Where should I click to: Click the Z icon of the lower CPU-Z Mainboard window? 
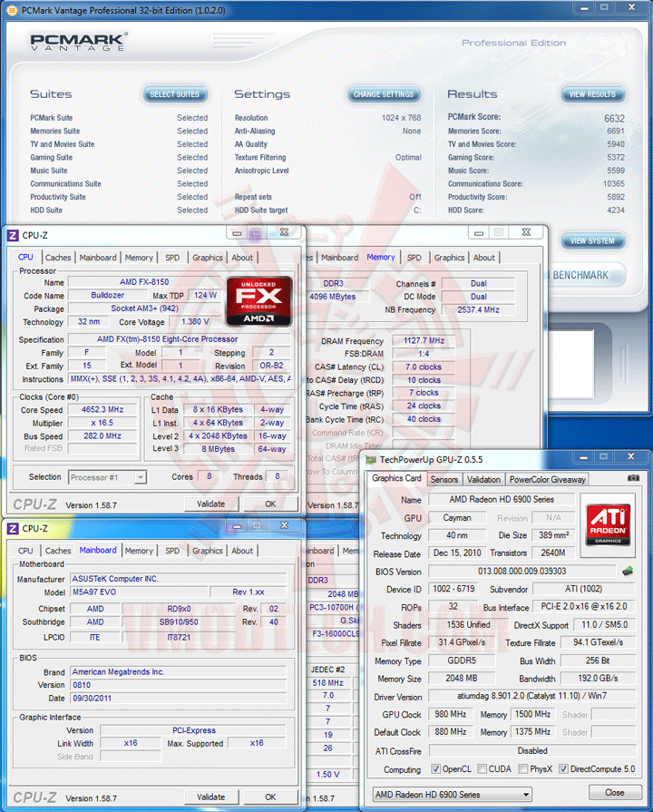coord(13,529)
